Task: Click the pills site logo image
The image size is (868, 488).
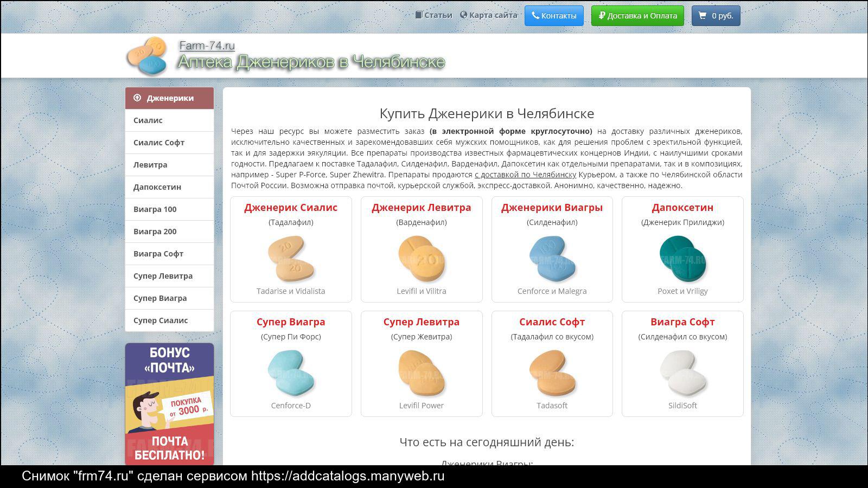Action: pos(146,56)
